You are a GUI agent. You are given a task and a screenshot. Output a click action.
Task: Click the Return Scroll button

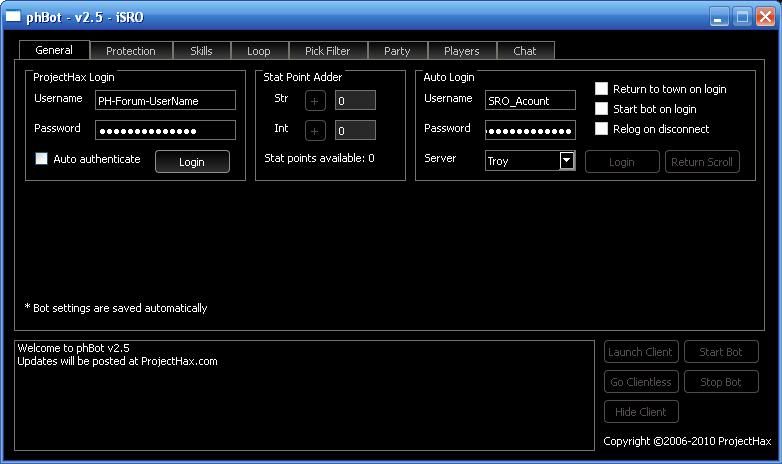702,162
